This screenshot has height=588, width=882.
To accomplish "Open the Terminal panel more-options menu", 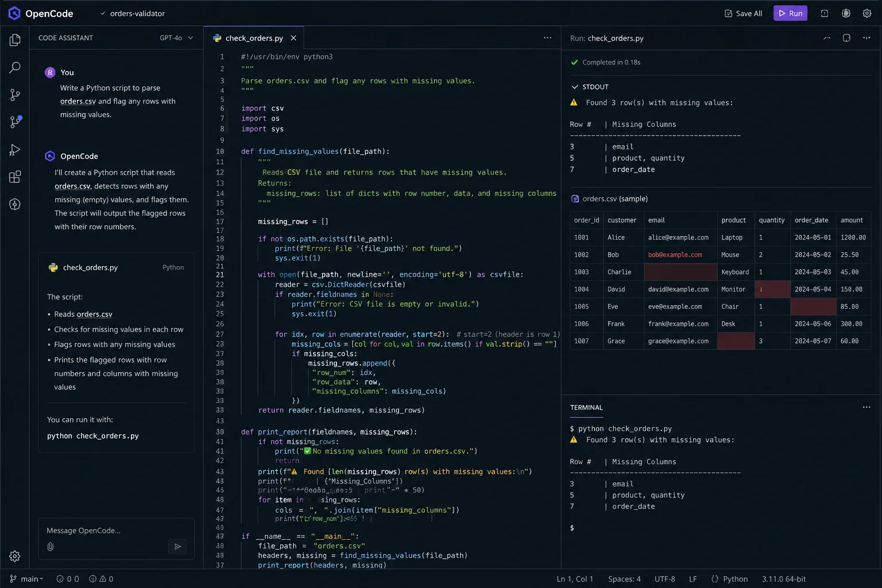I will [x=866, y=407].
